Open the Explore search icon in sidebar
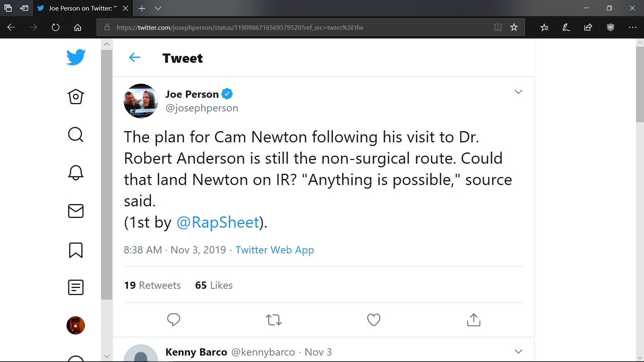The image size is (644, 362). pyautogui.click(x=76, y=135)
